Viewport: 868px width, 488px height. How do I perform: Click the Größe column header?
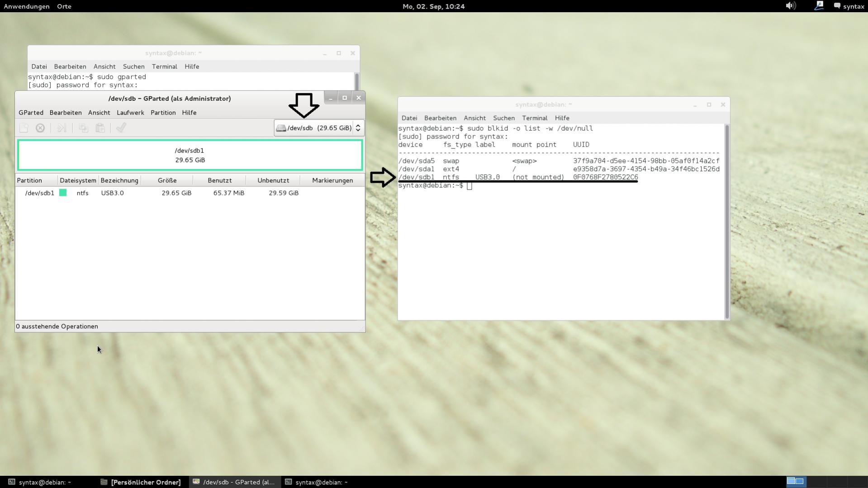167,180
